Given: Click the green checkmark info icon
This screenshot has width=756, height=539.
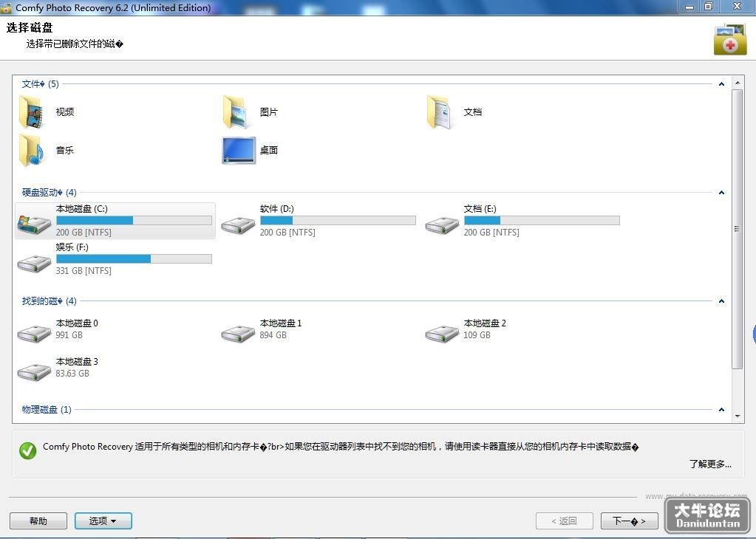Looking at the screenshot, I should [28, 450].
